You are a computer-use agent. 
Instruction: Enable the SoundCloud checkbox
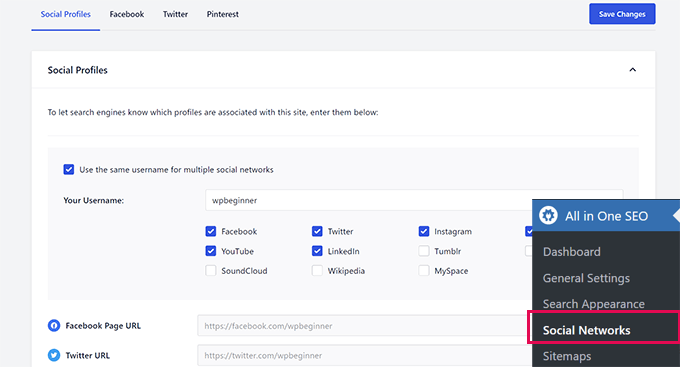211,271
